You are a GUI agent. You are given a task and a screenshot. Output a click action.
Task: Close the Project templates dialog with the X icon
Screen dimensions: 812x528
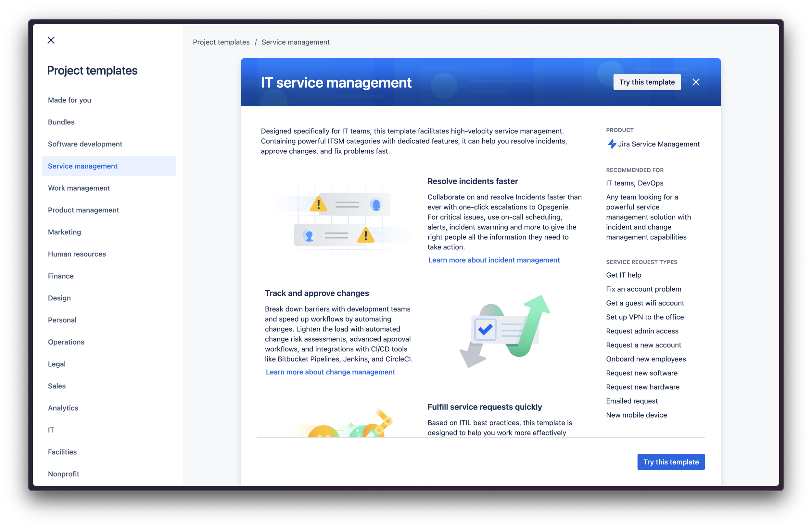[x=51, y=40]
